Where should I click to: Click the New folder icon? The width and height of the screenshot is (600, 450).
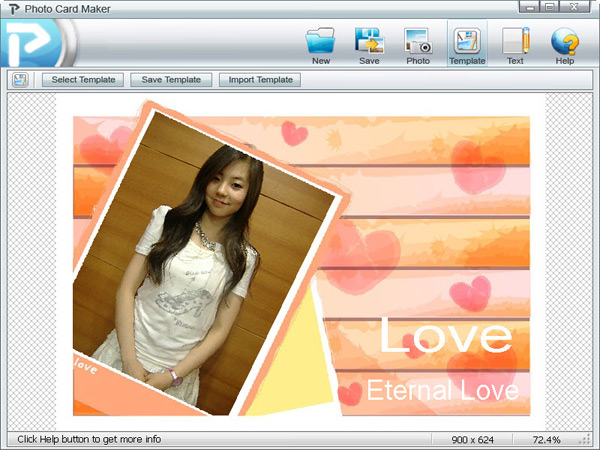[x=321, y=41]
